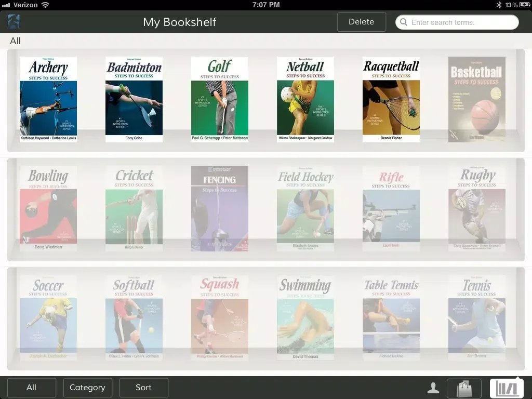Viewport: 532px width, 399px height.
Task: Select the Rifle book cover
Action: pos(391,208)
